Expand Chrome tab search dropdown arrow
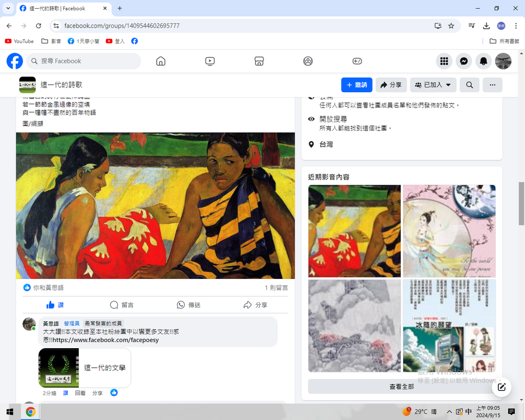Screen dimensions: 525x420 coord(8,8)
